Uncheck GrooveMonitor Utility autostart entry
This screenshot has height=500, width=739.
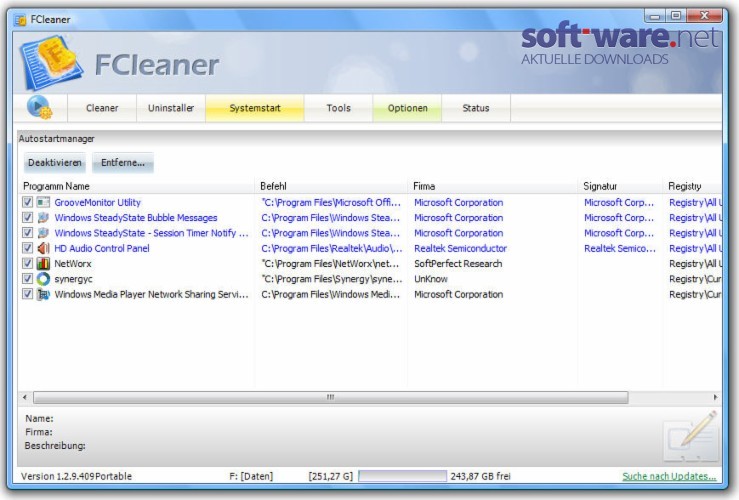point(27,202)
